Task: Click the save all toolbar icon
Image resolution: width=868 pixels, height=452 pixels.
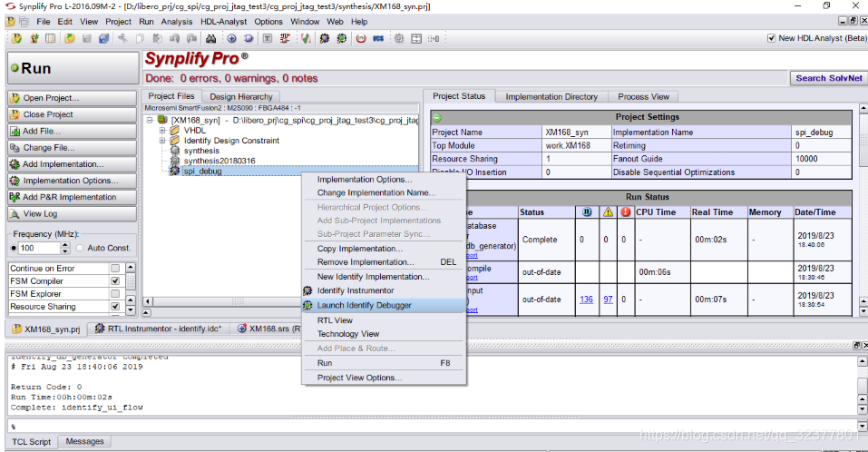Action: 103,38
